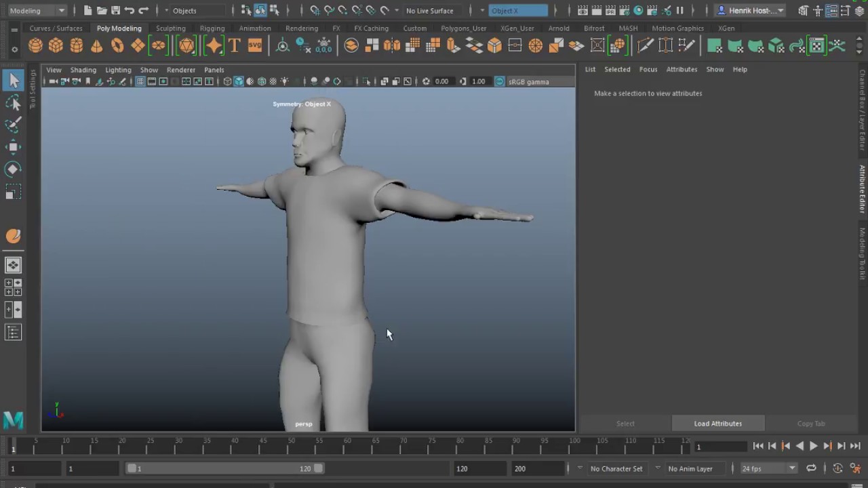868x488 pixels.
Task: Click the Open scene folder icon
Action: point(102,11)
